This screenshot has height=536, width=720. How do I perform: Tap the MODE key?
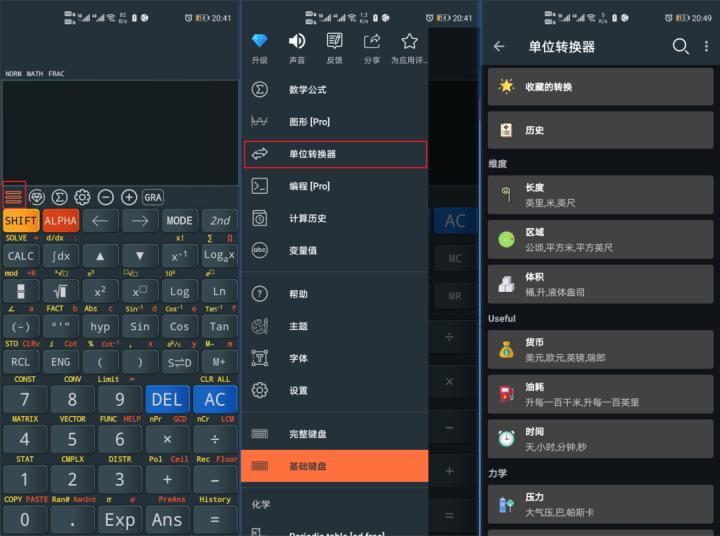pos(180,221)
